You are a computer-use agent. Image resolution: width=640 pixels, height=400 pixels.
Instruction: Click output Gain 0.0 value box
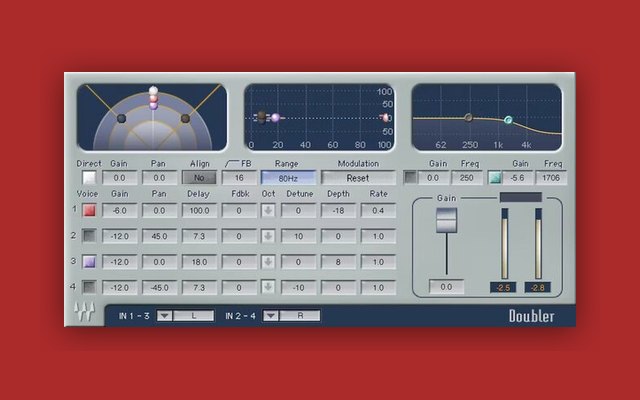tap(447, 287)
